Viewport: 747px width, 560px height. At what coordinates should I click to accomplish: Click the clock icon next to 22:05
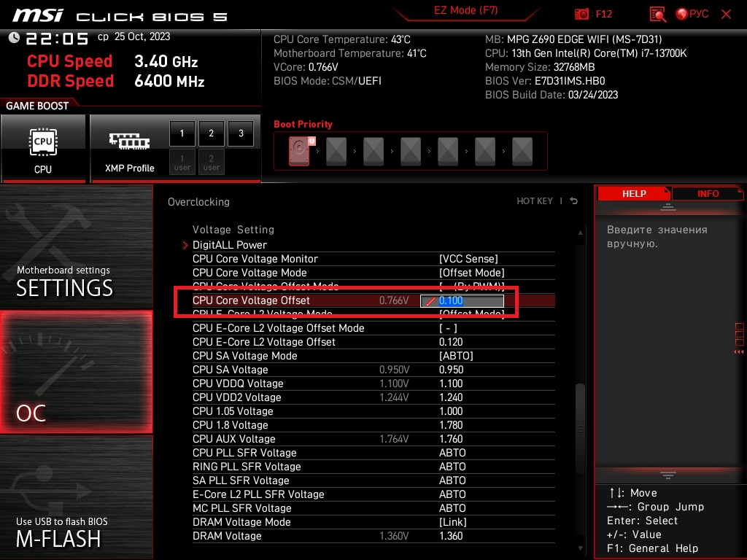(14, 38)
